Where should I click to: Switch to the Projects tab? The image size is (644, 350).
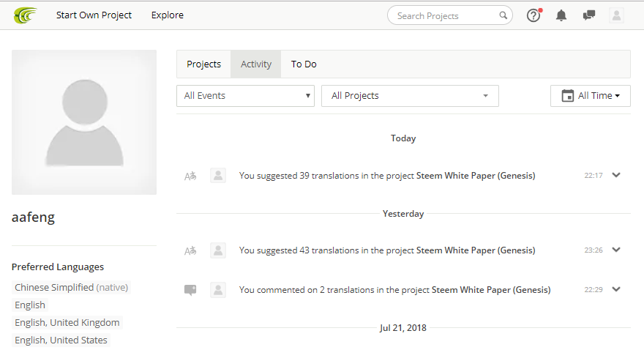[203, 64]
